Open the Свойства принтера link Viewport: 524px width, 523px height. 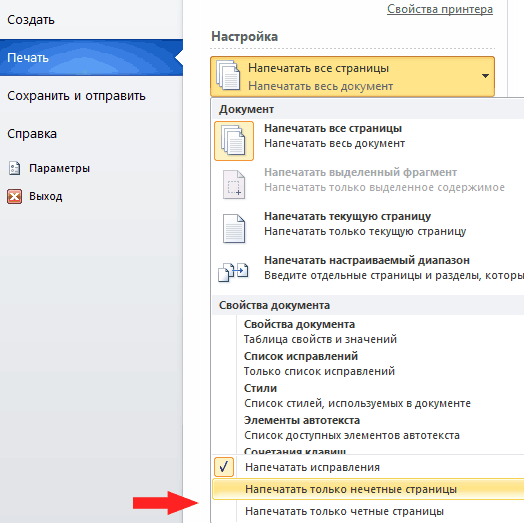tap(440, 9)
